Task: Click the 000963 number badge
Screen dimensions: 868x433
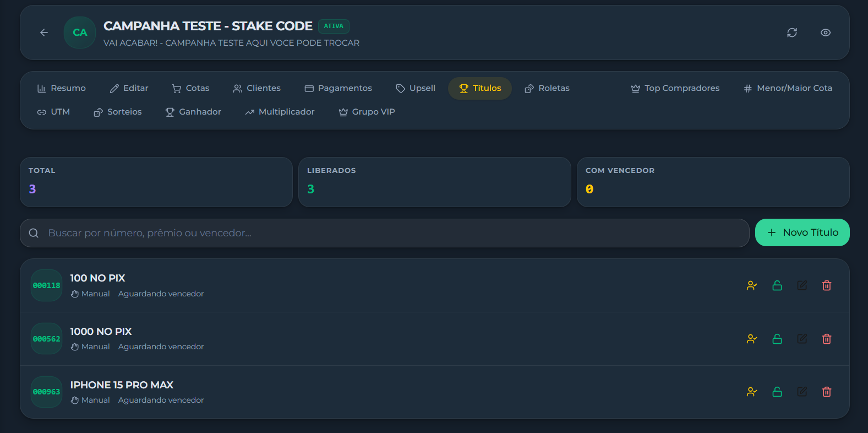Action: [46, 392]
